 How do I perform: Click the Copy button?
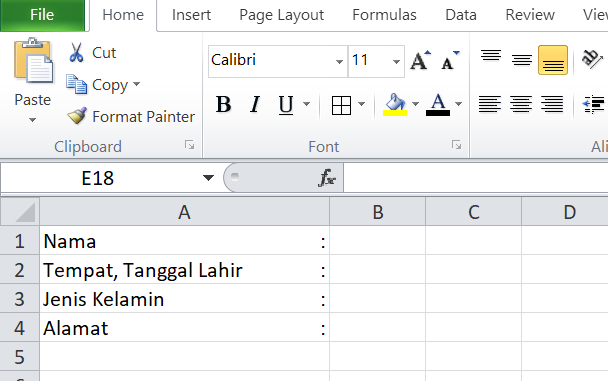pos(97,85)
